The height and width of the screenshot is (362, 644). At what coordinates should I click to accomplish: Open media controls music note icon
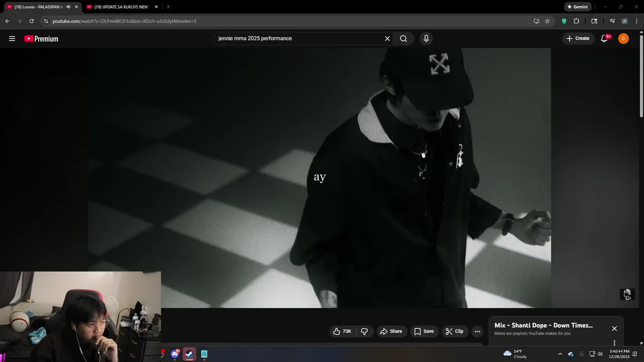coord(612,21)
